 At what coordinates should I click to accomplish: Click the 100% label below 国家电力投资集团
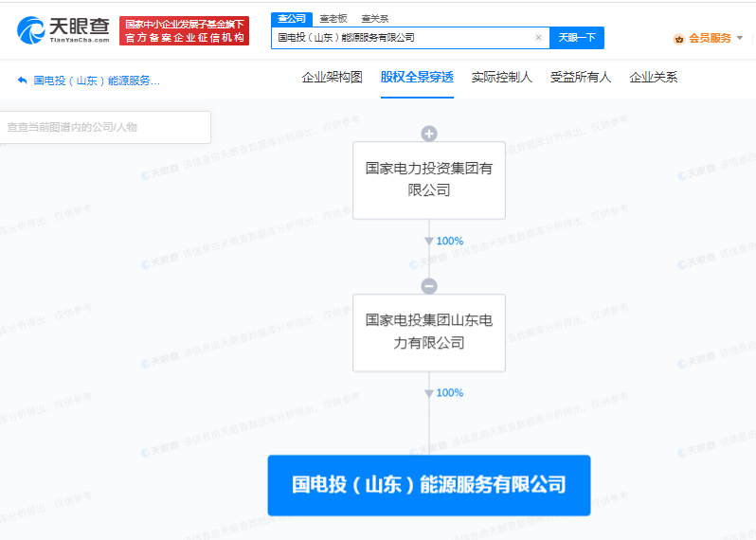click(x=449, y=241)
